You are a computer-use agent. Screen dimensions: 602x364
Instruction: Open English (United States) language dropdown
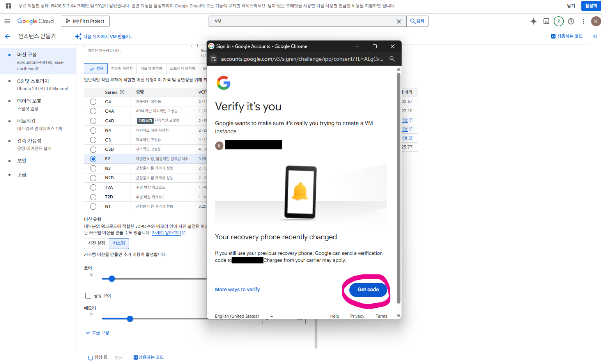click(x=244, y=316)
